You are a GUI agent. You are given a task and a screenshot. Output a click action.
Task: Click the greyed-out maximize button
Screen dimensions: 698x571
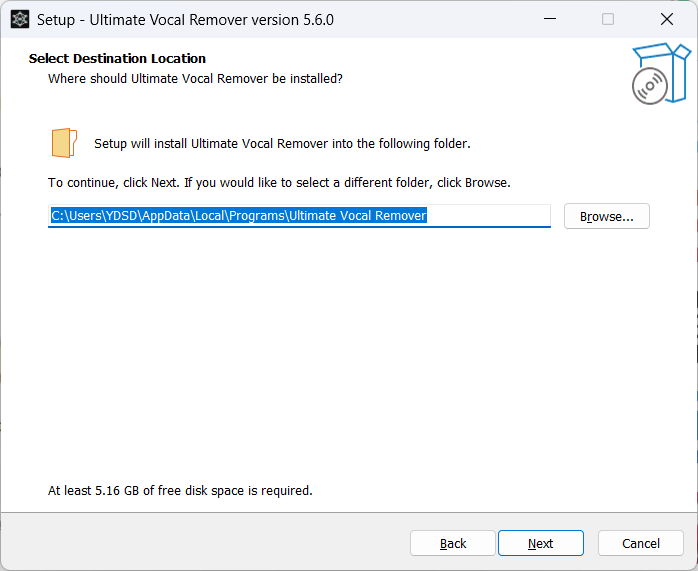(607, 19)
